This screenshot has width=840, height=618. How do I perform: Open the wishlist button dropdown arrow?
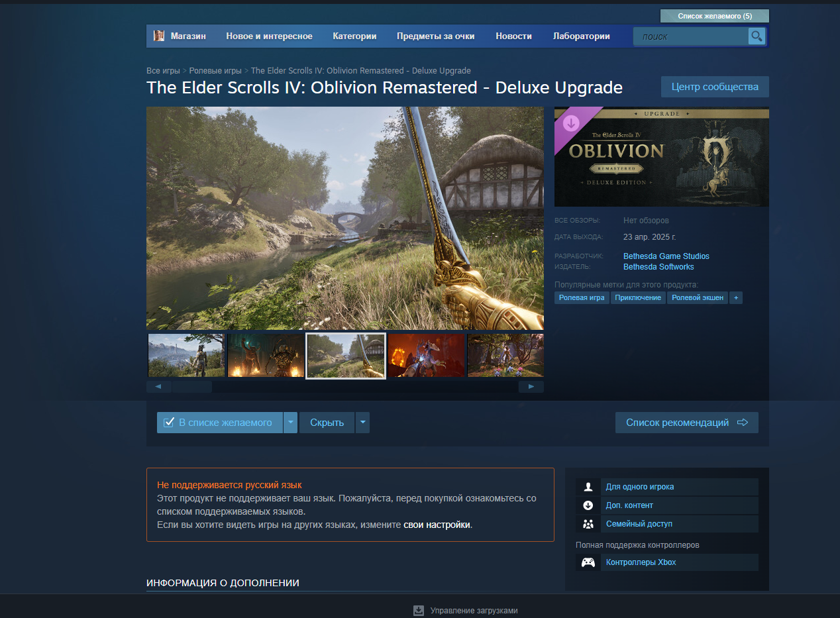coord(291,423)
